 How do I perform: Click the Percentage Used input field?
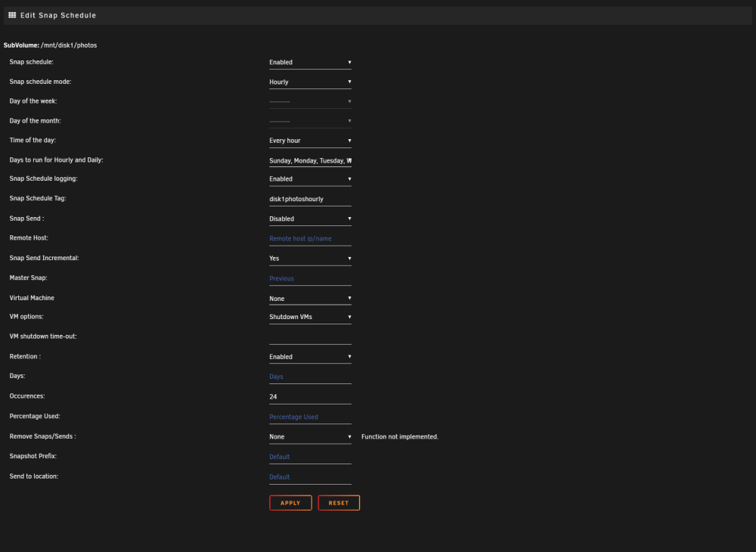click(310, 417)
